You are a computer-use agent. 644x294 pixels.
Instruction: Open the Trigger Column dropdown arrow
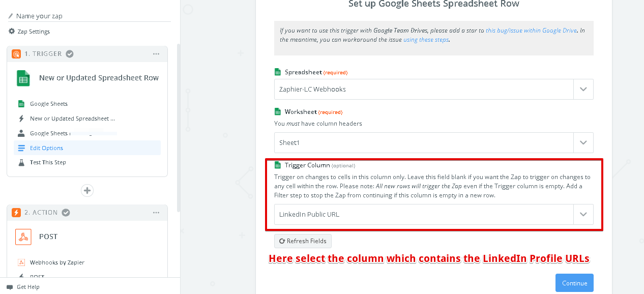click(583, 214)
